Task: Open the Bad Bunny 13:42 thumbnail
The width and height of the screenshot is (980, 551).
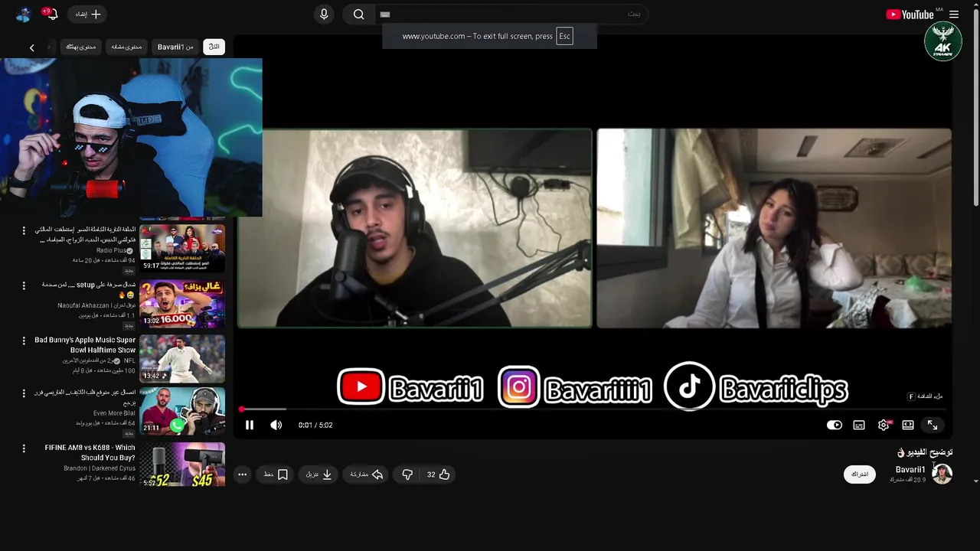Action: pos(182,358)
